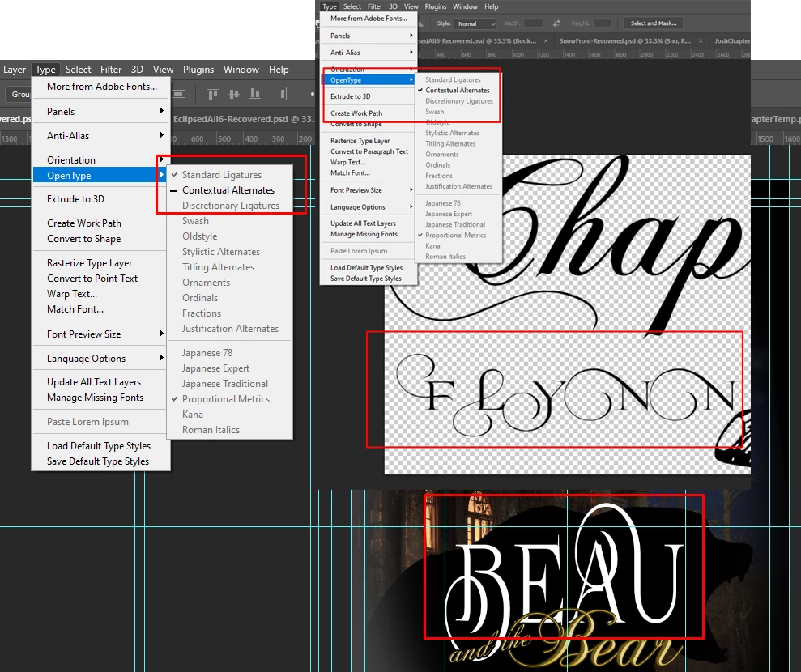Open the Style Normal dropdown

point(476,23)
